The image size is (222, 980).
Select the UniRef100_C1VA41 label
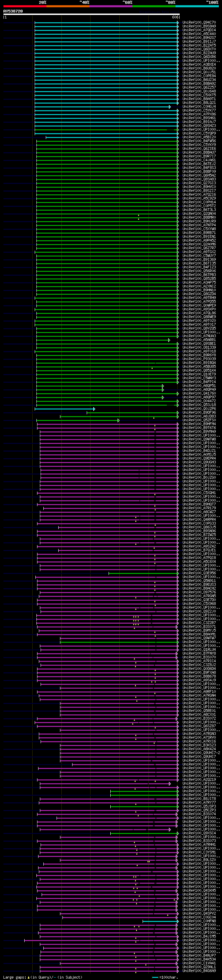tap(199, 963)
